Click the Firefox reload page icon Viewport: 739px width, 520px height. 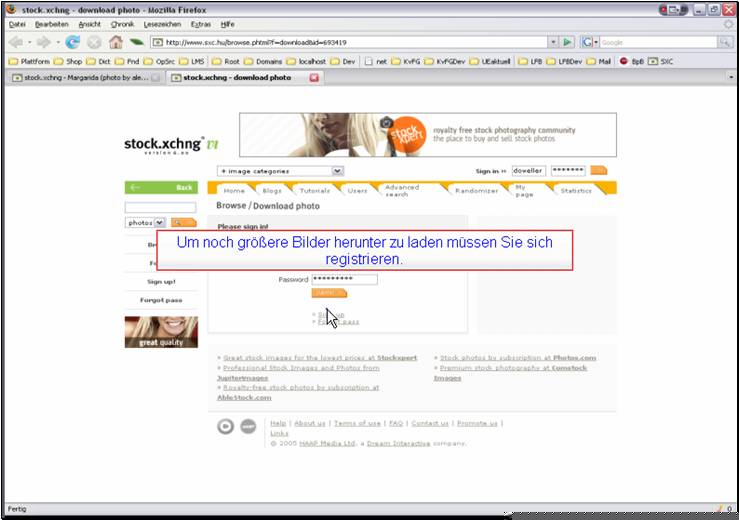click(x=72, y=42)
